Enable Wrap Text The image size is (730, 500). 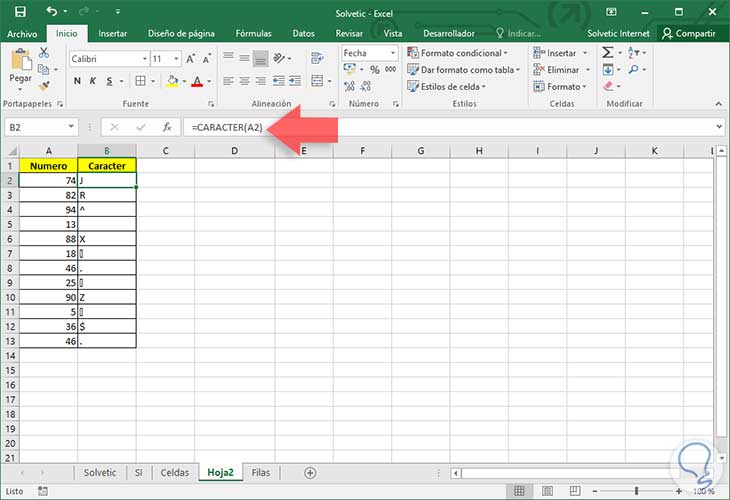pyautogui.click(x=317, y=58)
